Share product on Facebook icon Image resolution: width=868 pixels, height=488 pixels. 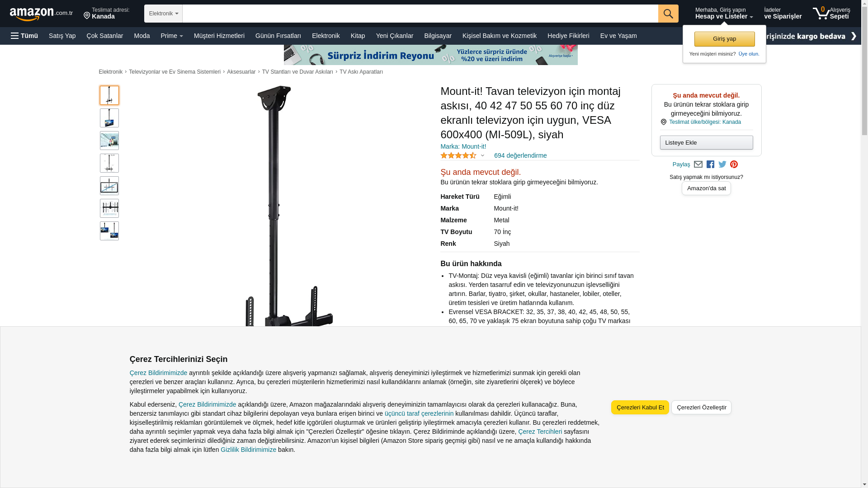[710, 164]
